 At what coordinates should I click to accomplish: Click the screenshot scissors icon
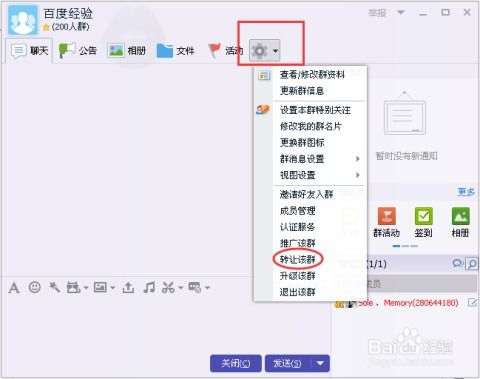(x=168, y=287)
